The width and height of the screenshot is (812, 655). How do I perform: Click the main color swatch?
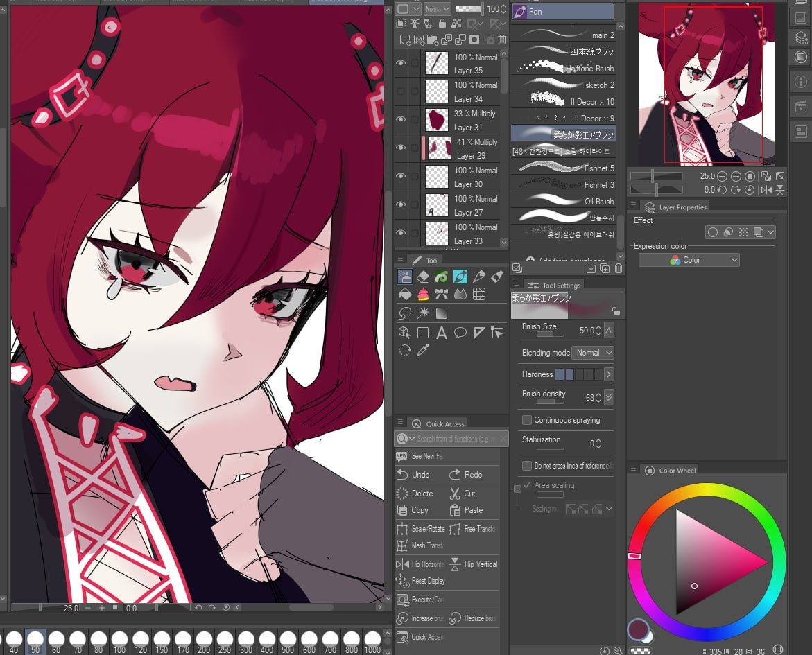click(x=638, y=629)
